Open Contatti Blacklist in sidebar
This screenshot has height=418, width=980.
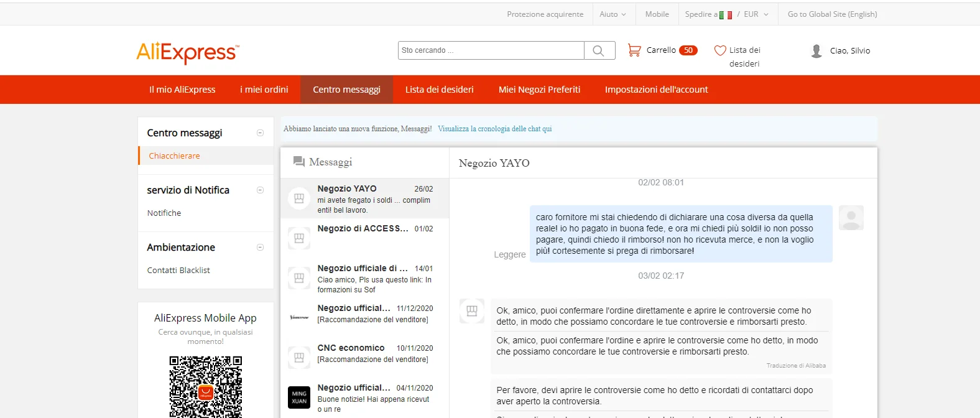tap(178, 271)
